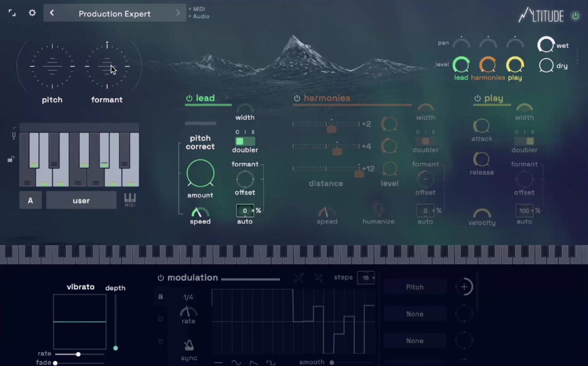Viewport: 588px width, 366px height.
Task: Click the vibrato depth vertical slider
Action: (x=115, y=322)
